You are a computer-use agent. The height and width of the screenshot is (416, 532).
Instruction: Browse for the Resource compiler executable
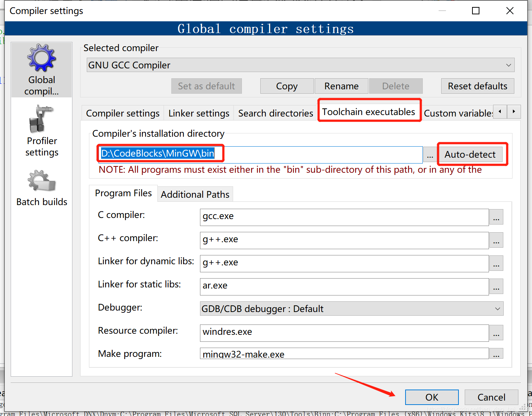click(496, 333)
